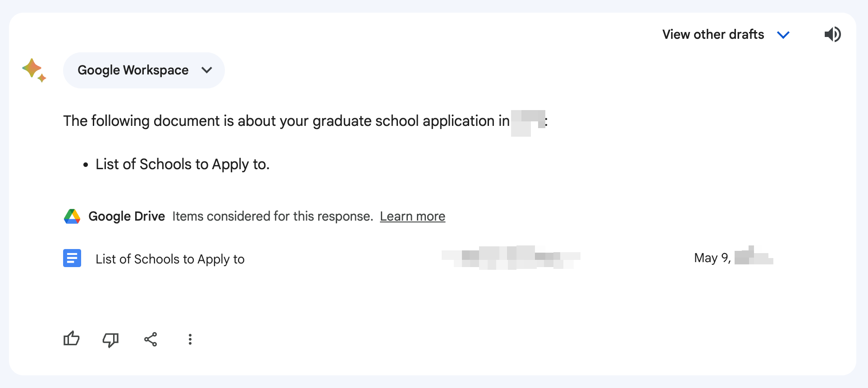Click the May 9 document date
Screen dimensions: 868x388
(x=712, y=258)
